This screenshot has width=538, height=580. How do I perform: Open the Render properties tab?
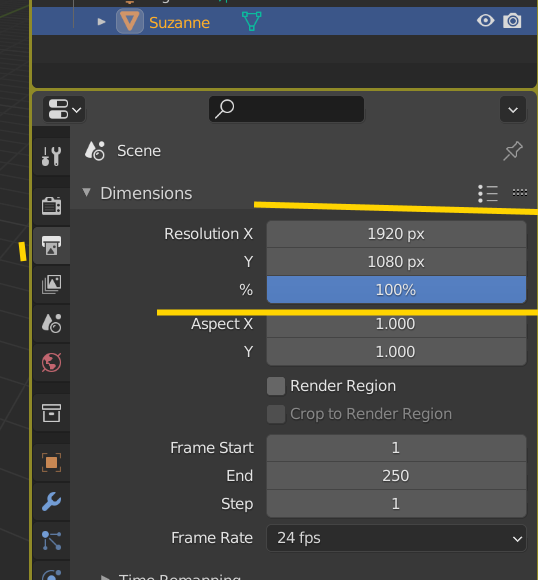[51, 206]
